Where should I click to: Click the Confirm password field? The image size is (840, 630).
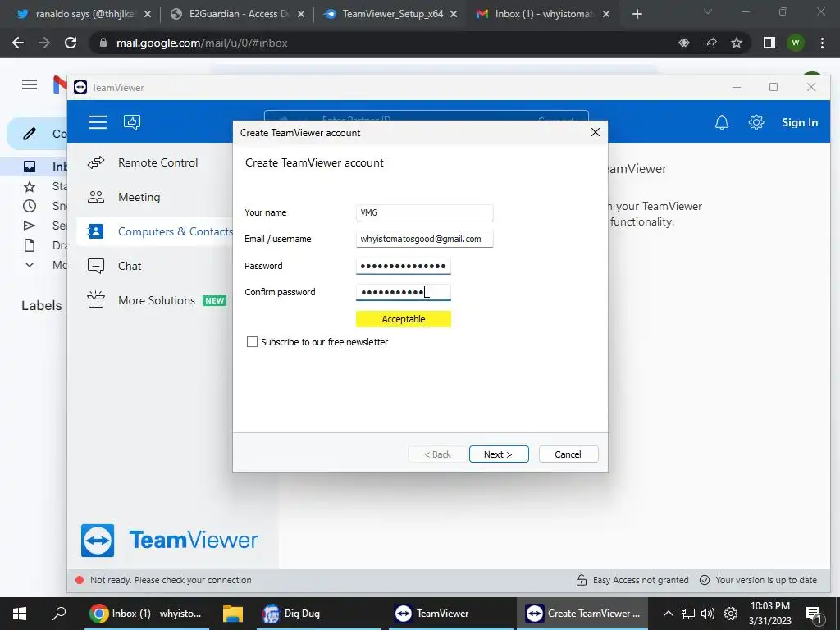pyautogui.click(x=404, y=292)
